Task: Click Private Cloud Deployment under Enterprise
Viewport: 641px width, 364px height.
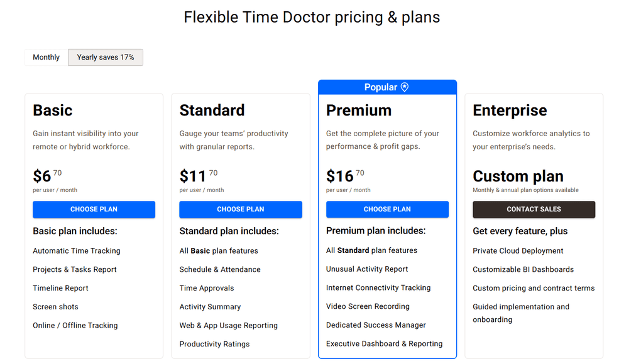Action: 518,250
